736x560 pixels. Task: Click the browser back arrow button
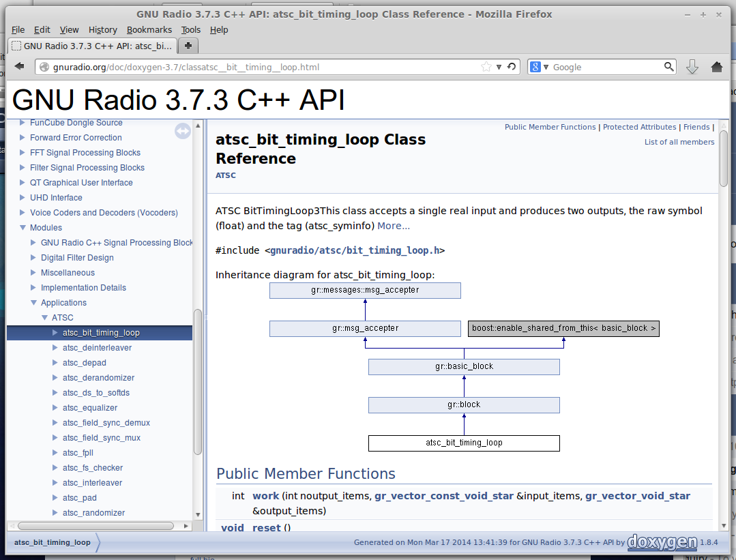20,67
